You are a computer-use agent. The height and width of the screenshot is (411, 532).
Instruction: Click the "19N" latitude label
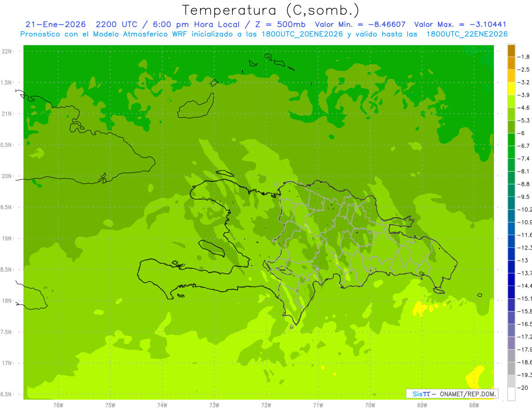tap(6, 238)
